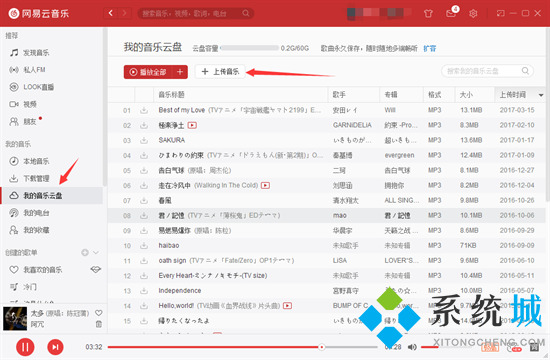Sort by 音乐标题 column header
Screen dimensions: 550x360
(x=241, y=94)
